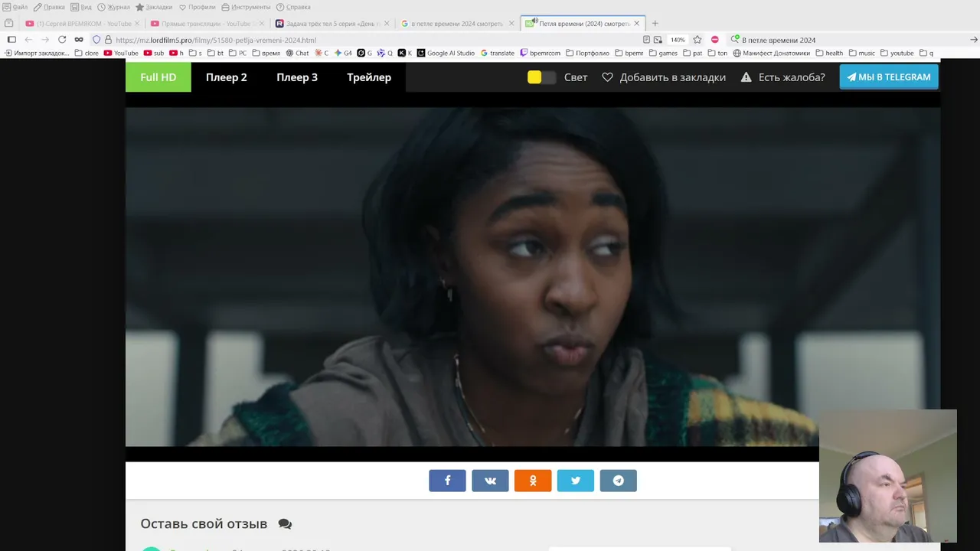Toggle reader view for this page

pos(647,40)
